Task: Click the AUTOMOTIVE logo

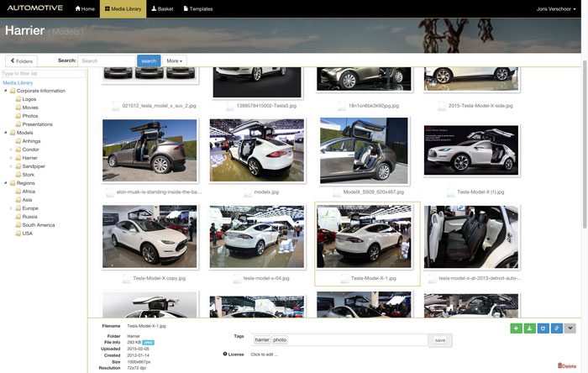Action: tap(35, 8)
